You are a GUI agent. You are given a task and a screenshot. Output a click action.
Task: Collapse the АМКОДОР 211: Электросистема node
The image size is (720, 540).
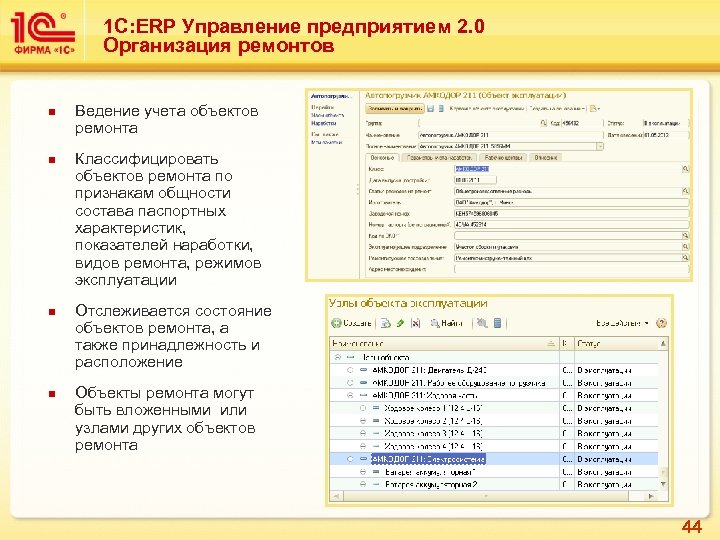tap(350, 459)
